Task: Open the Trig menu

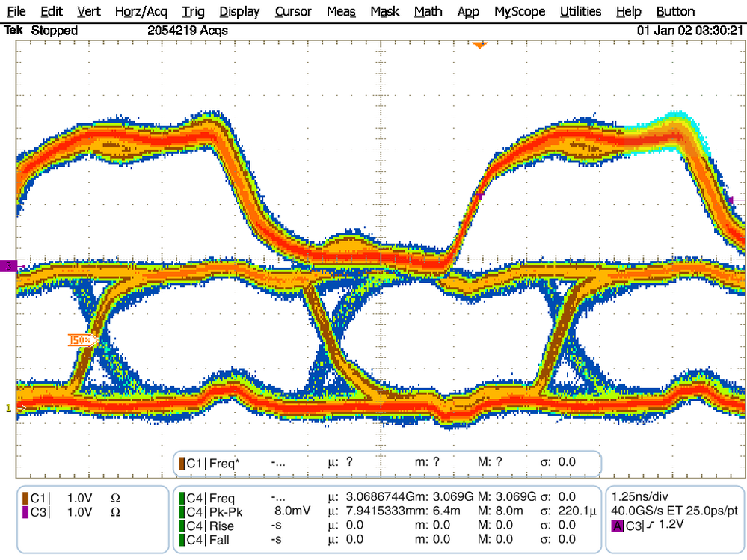Action: (193, 11)
